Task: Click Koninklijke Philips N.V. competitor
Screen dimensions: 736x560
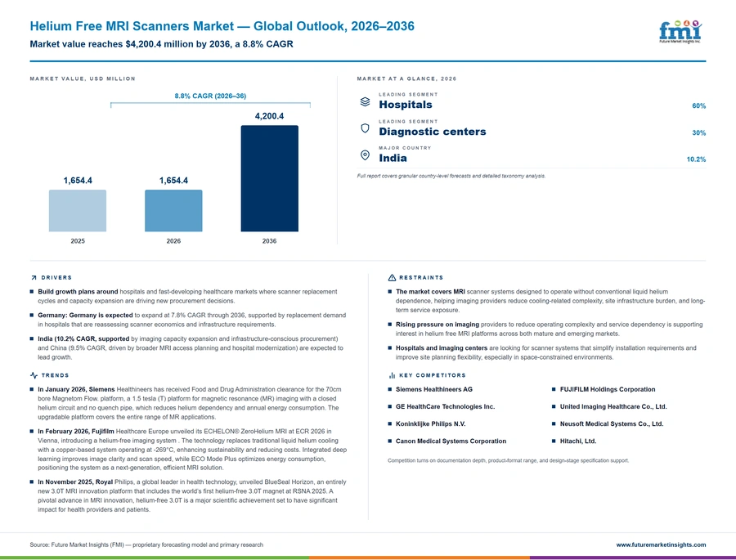Action: [x=430, y=423]
